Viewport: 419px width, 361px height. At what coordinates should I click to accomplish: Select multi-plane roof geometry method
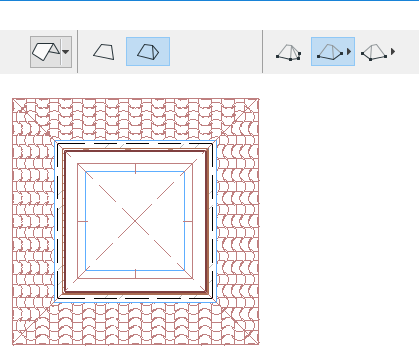(x=148, y=52)
